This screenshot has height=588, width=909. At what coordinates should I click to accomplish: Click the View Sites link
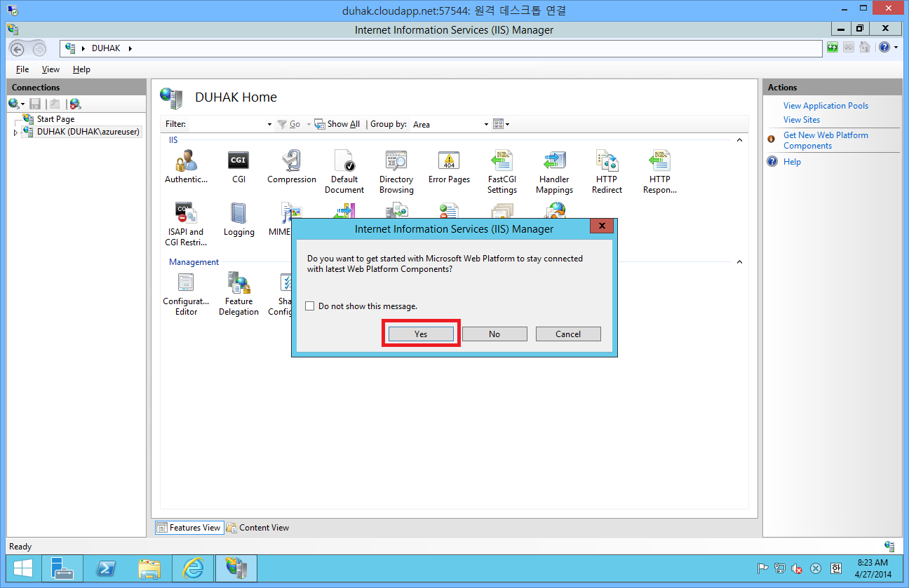click(802, 120)
